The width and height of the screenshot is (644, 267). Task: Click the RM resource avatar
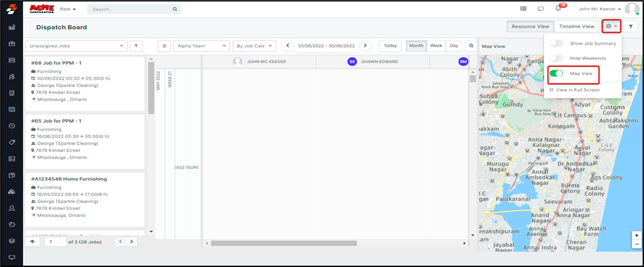click(x=463, y=62)
